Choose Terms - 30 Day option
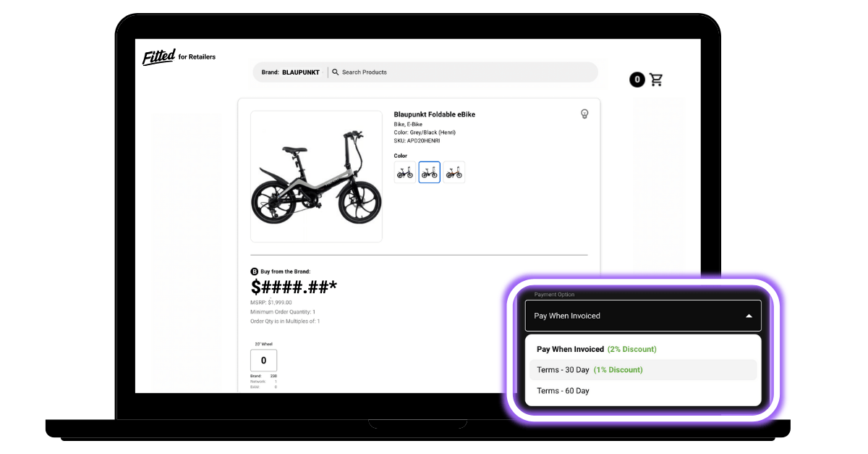868x454 pixels. pyautogui.click(x=590, y=370)
